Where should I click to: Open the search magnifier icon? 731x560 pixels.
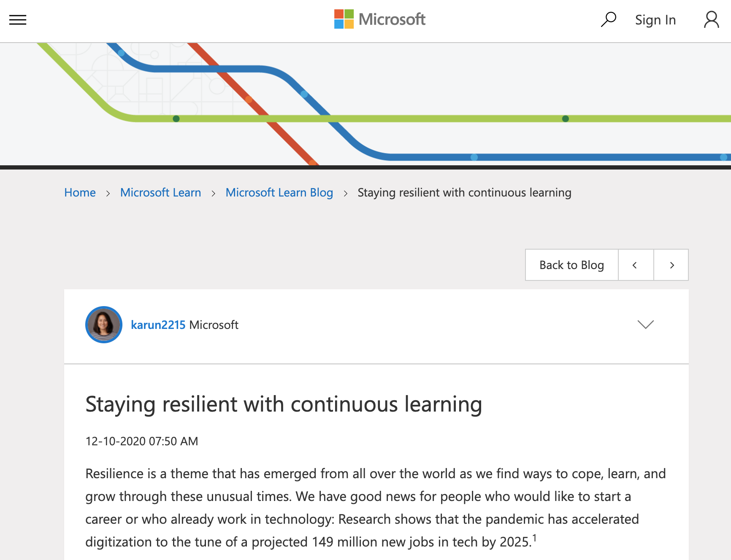click(x=609, y=19)
